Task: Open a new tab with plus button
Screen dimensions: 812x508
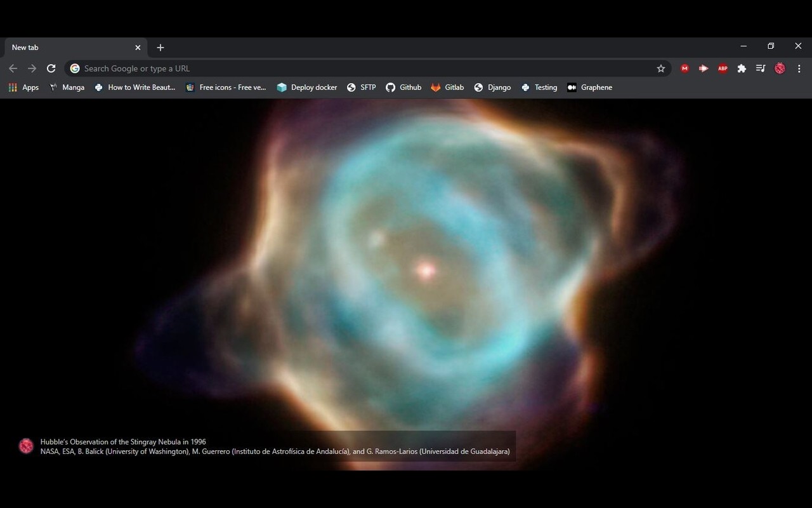Action: (x=160, y=48)
